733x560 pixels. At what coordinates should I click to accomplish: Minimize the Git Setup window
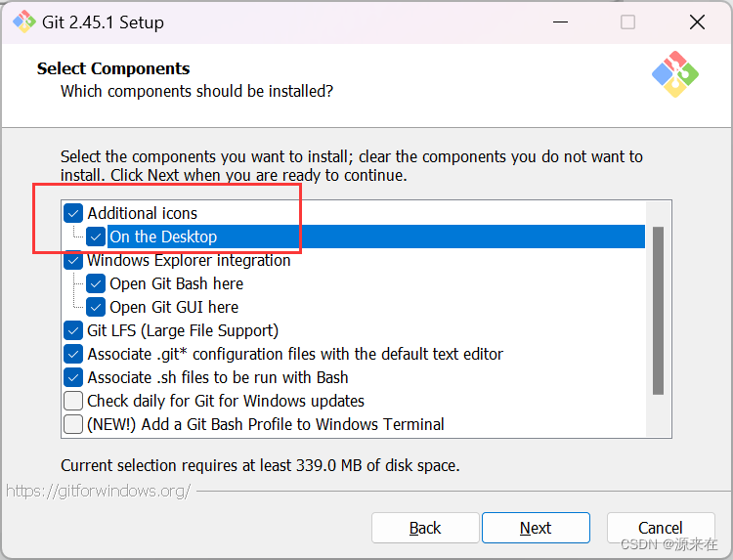559,22
